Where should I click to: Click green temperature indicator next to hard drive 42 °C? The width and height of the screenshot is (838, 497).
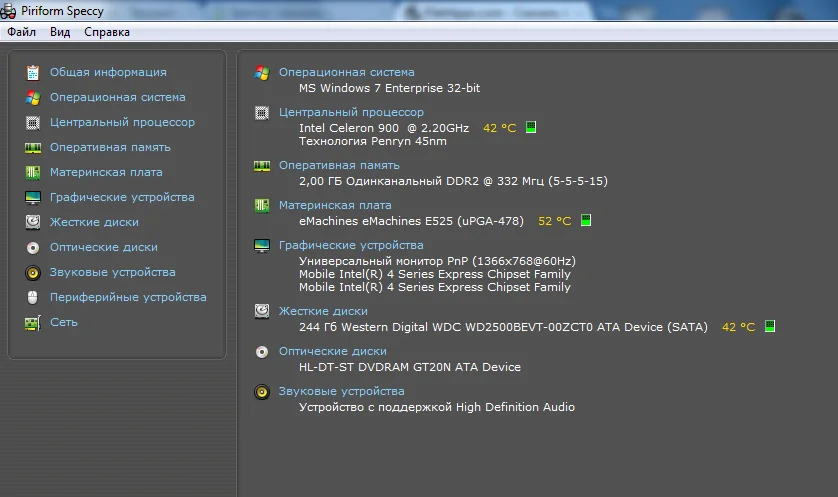pyautogui.click(x=770, y=326)
